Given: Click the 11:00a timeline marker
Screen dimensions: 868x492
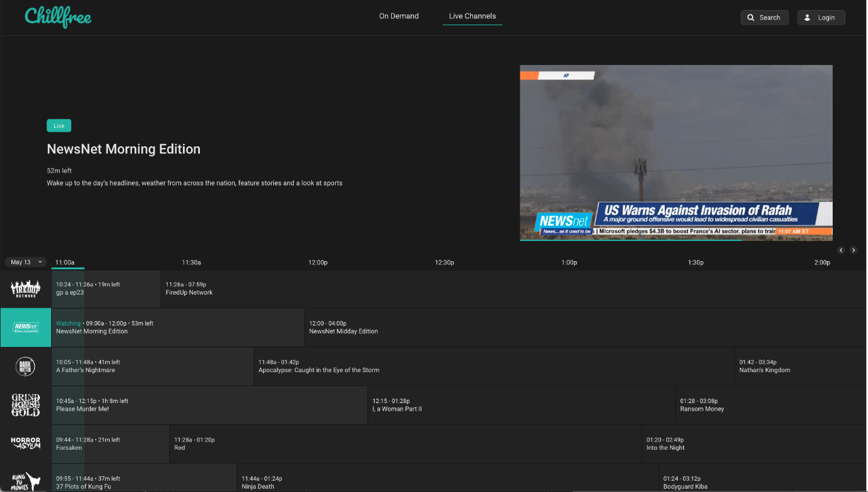Looking at the screenshot, I should (x=65, y=262).
